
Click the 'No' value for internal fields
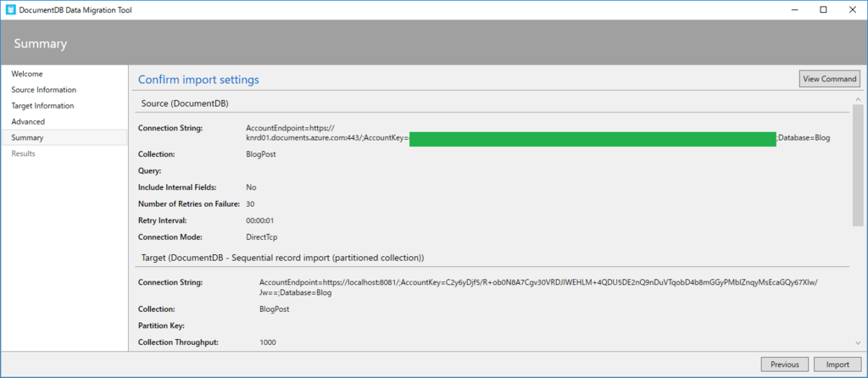(x=251, y=187)
